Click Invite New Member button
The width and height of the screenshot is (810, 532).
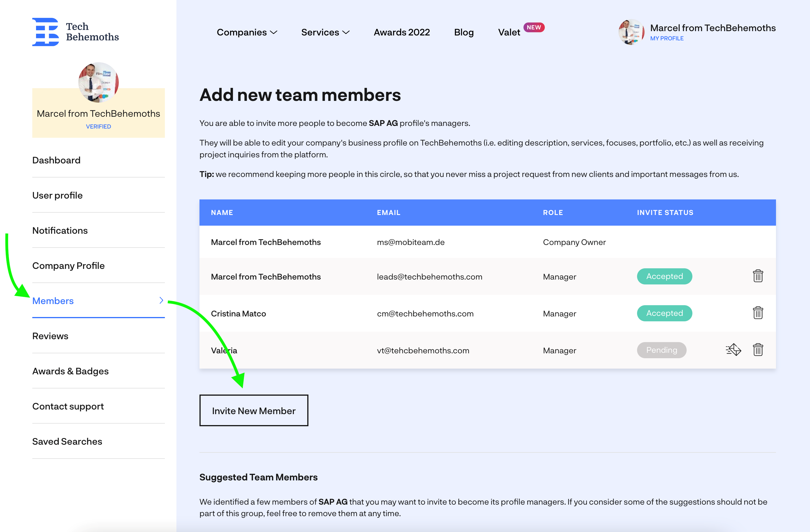254,411
